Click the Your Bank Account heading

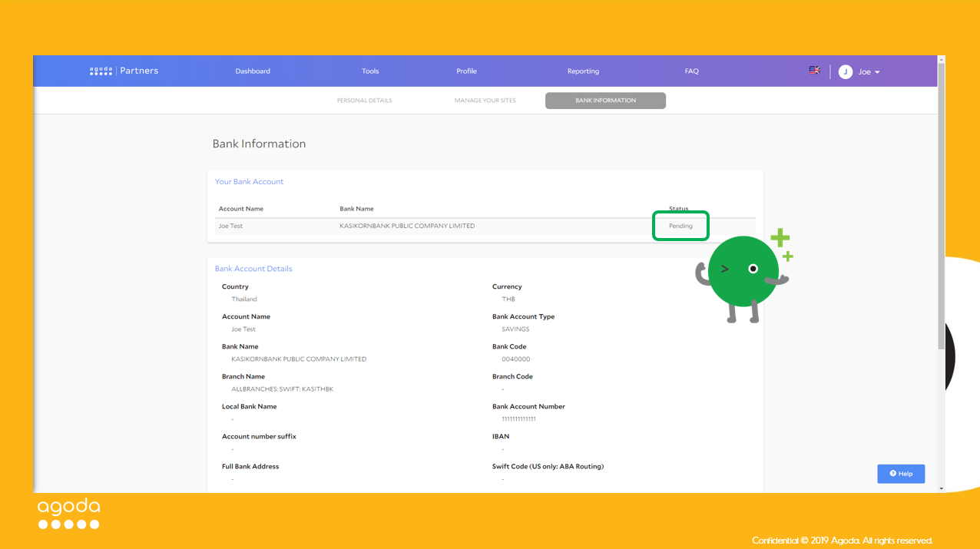pyautogui.click(x=249, y=182)
